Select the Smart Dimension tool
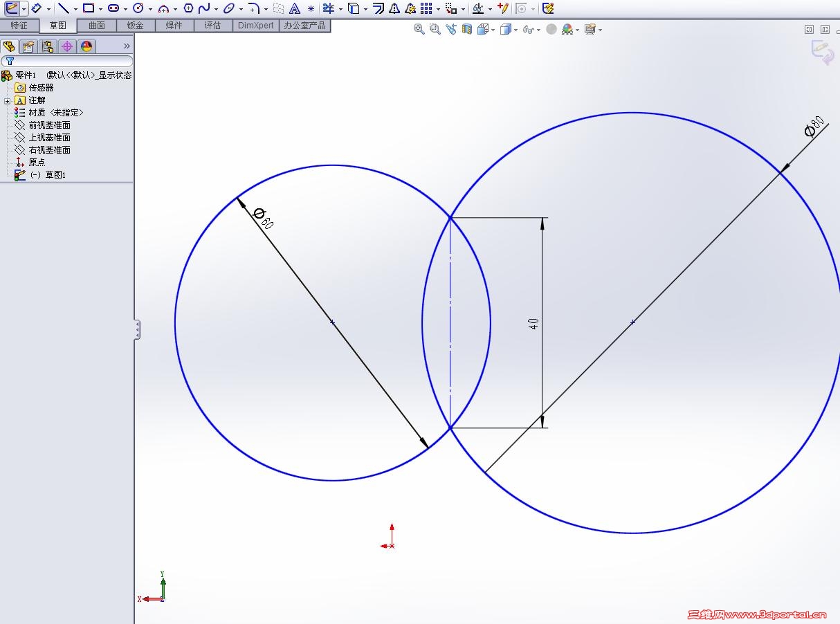 (37, 8)
